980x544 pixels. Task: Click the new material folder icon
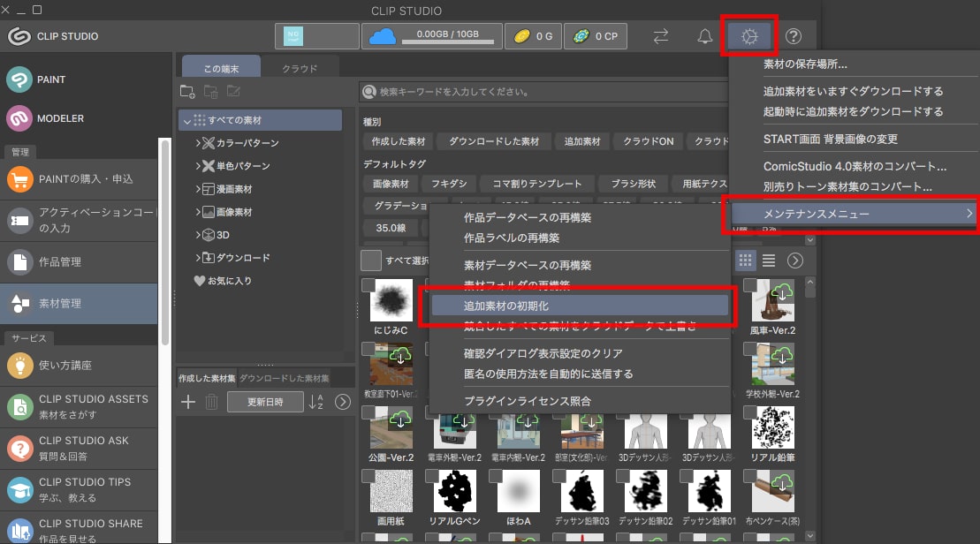187,92
